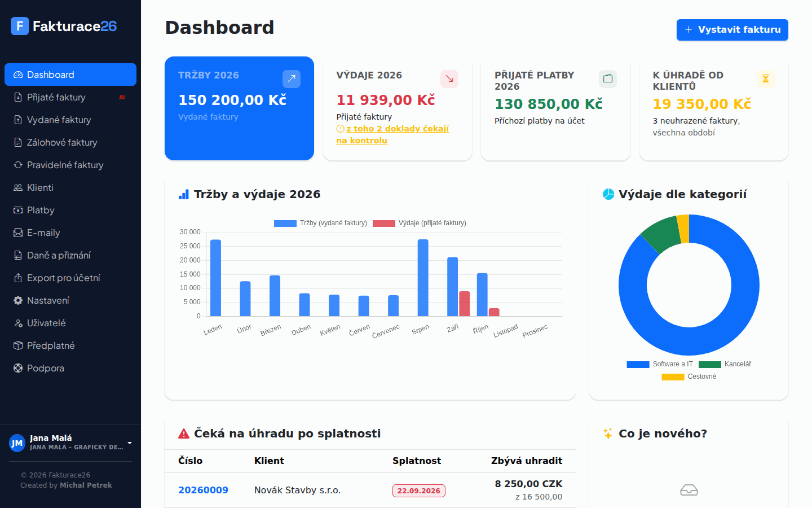Click the Fakturace26 logo icon
This screenshot has height=508, width=812.
[x=20, y=25]
